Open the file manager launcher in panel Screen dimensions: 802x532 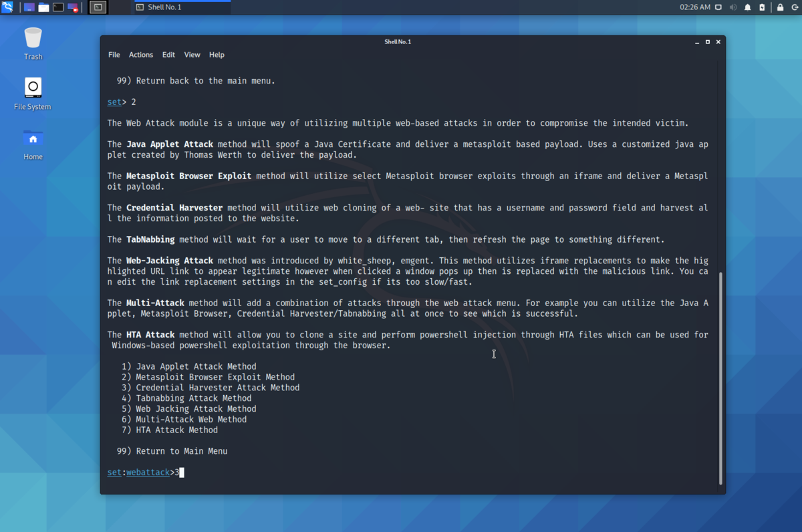43,7
